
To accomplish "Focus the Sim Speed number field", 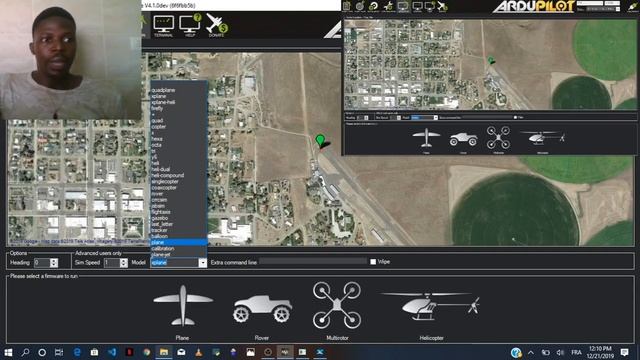I will pyautogui.click(x=112, y=263).
